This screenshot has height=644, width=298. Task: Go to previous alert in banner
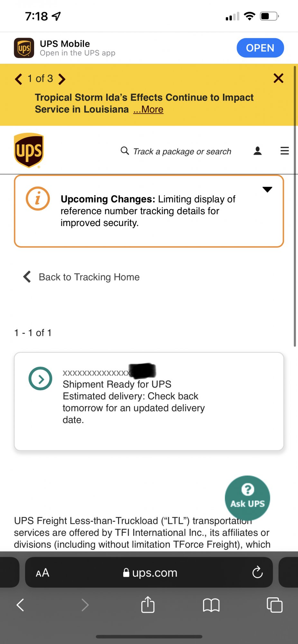point(19,79)
